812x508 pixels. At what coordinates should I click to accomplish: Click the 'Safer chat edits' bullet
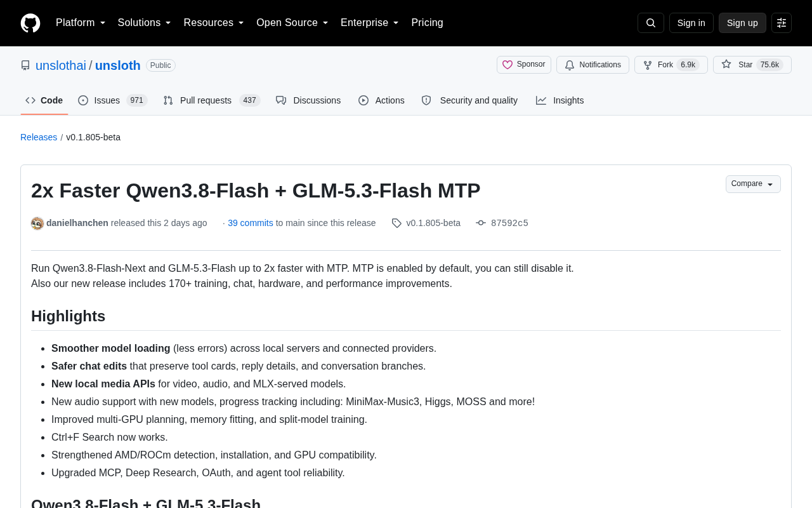239,366
